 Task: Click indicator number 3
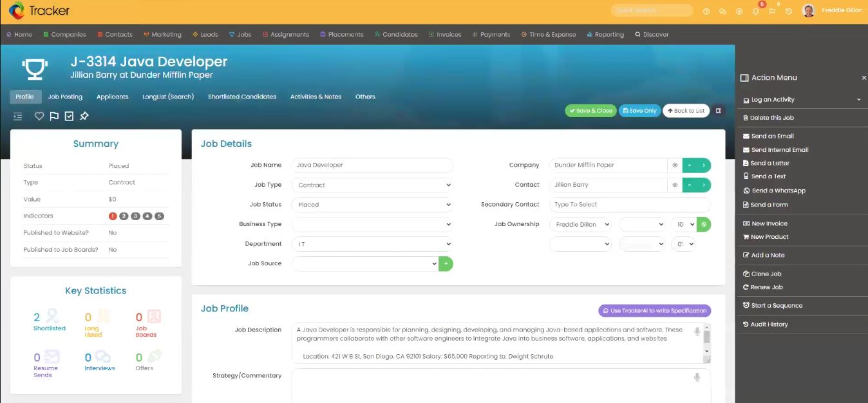[x=136, y=216]
